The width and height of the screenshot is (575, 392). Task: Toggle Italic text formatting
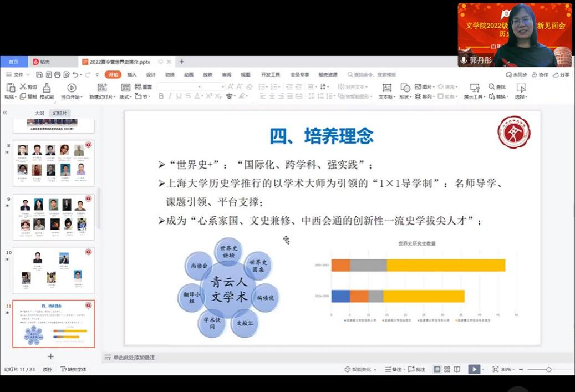pos(170,96)
